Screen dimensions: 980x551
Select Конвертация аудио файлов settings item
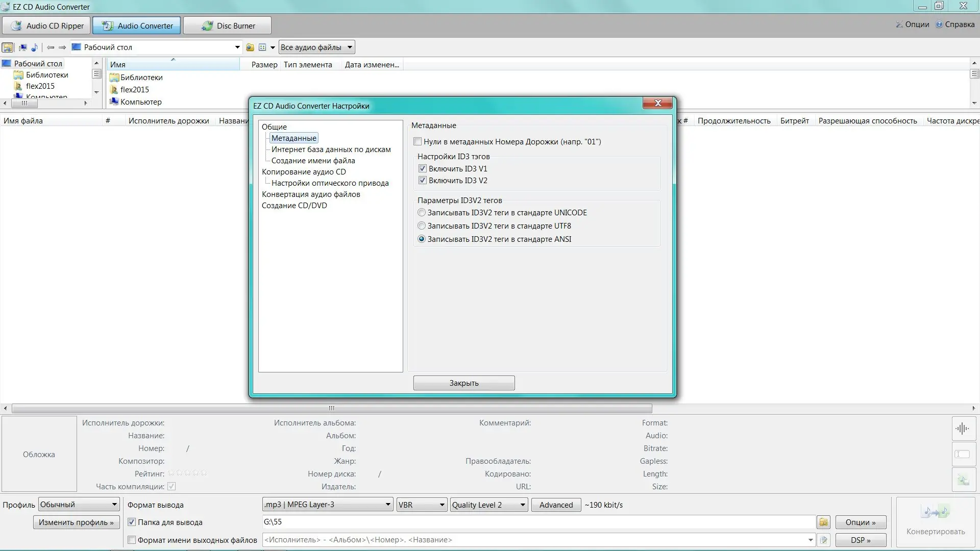click(x=311, y=194)
